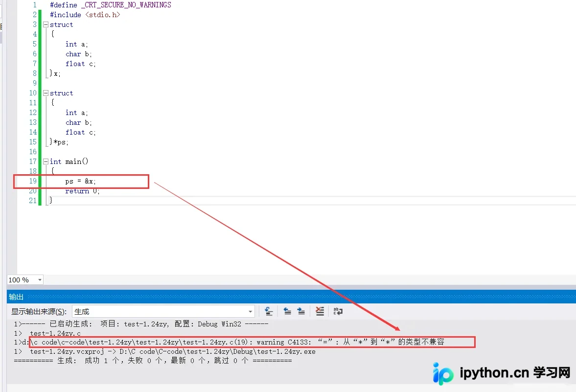Click line number 19 in the gutter
The width and height of the screenshot is (576, 392).
coord(33,181)
